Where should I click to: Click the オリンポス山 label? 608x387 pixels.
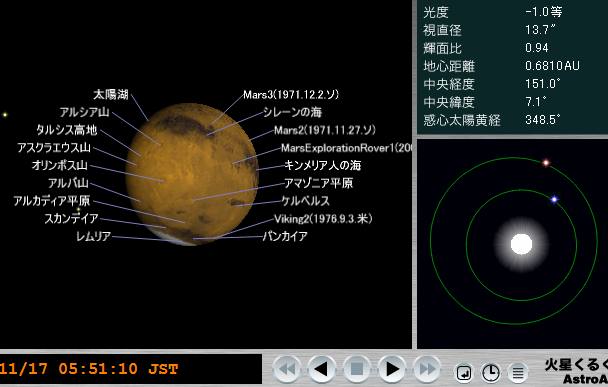tap(60, 166)
